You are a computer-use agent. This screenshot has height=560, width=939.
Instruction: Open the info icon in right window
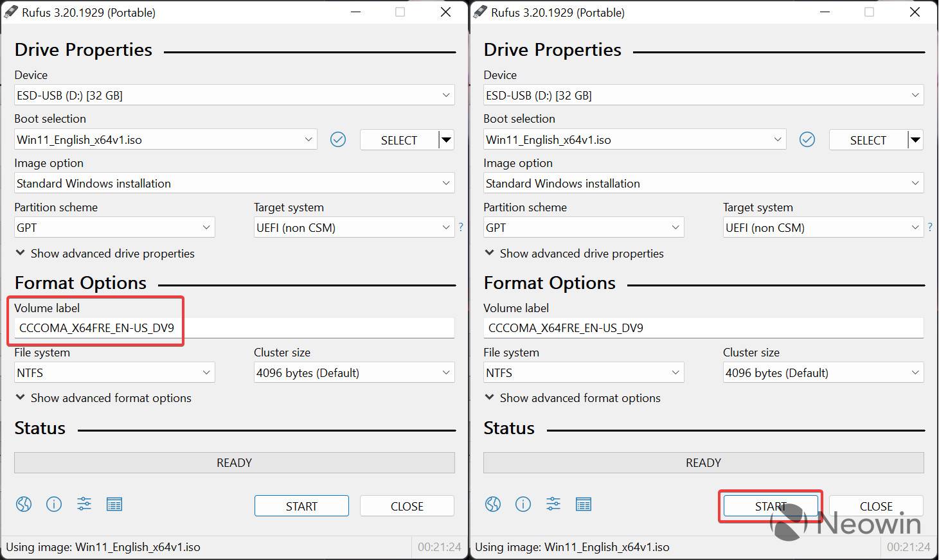pyautogui.click(x=523, y=505)
